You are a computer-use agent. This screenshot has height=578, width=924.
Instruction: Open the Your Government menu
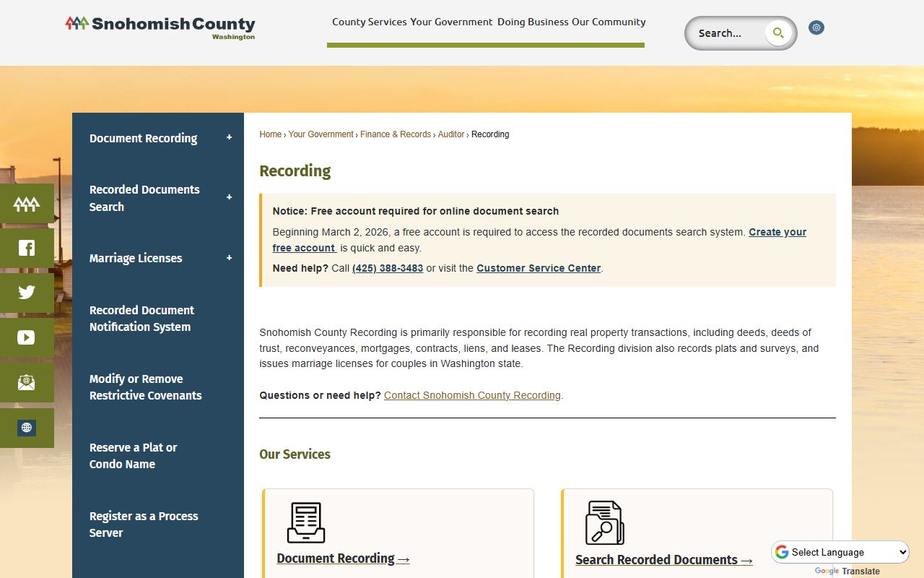coord(451,22)
